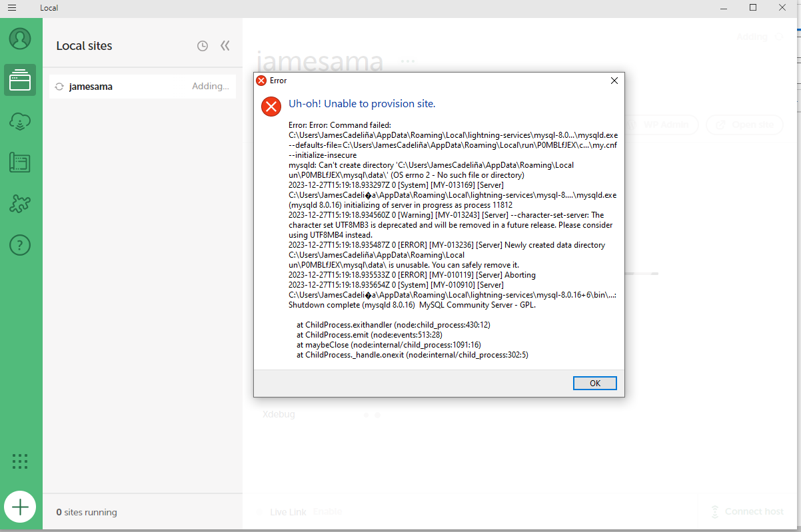Click the spinning sync icon beside jamesama
Image resolution: width=801 pixels, height=532 pixels.
coord(59,87)
